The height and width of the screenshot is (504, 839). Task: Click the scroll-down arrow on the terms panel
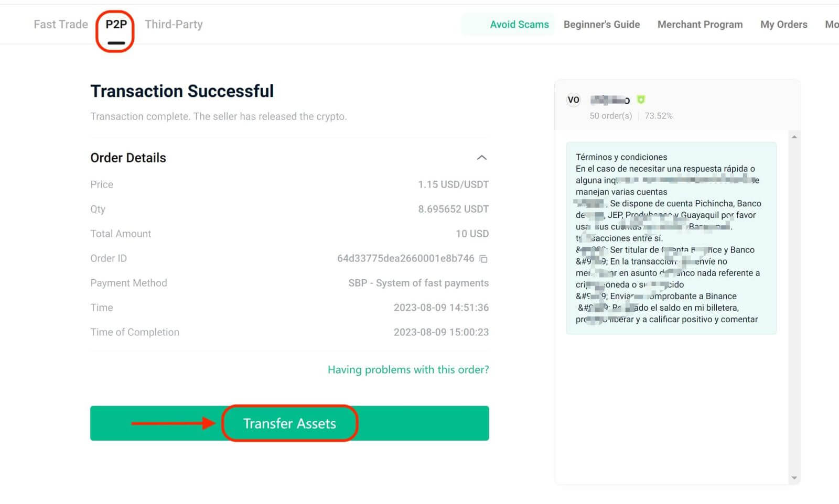tap(793, 477)
